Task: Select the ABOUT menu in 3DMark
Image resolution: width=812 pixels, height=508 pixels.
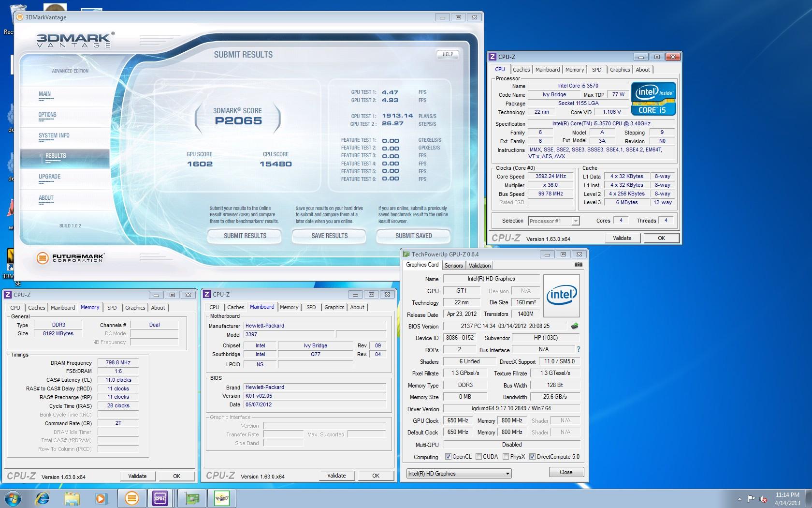Action: coord(46,198)
